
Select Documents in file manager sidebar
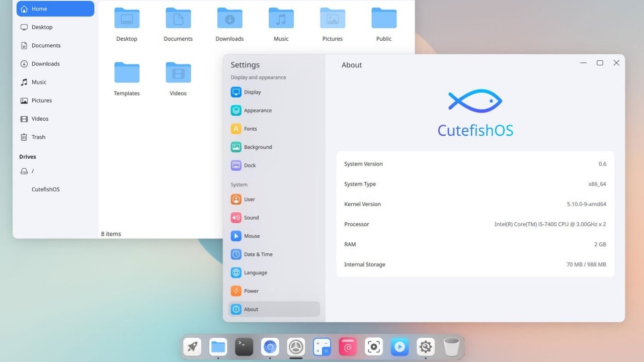click(x=55, y=45)
